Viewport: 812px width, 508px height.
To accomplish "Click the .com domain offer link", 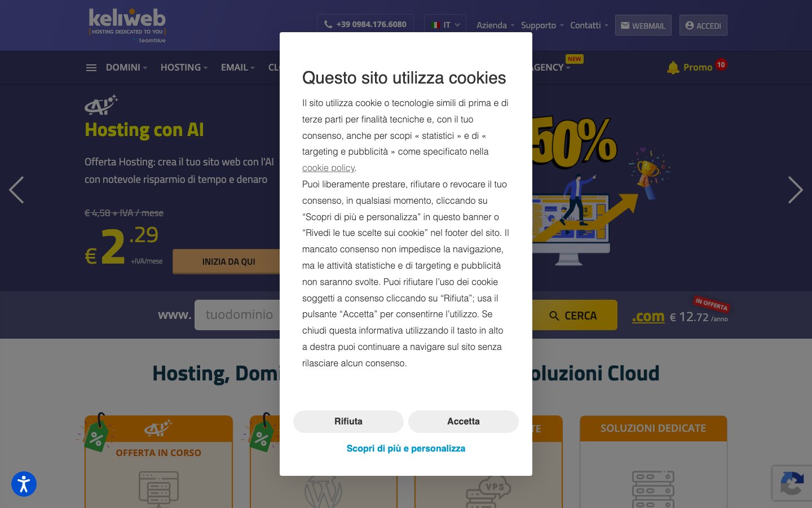I will coord(648,317).
